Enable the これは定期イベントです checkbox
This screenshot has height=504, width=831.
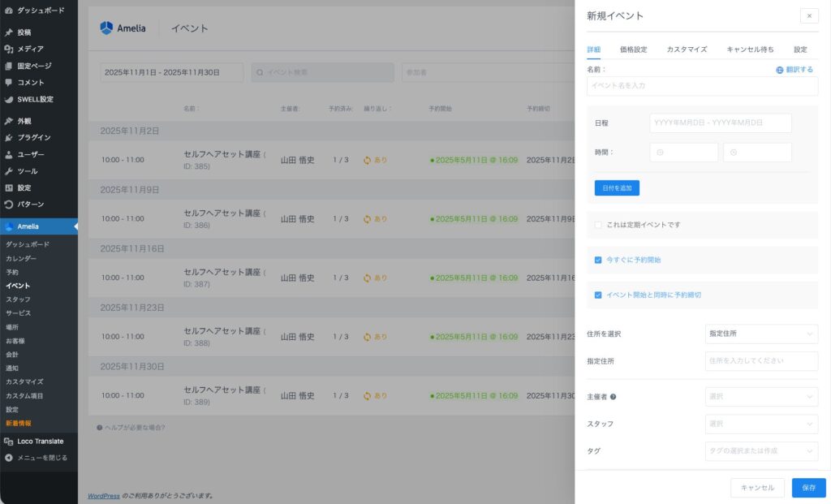598,225
